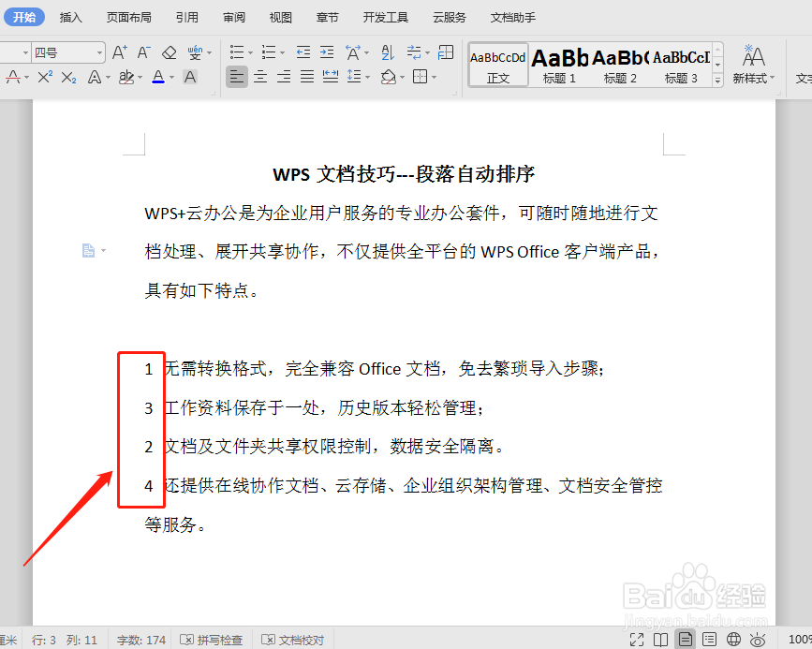Toggle center text alignment
The image size is (812, 649).
(x=260, y=77)
